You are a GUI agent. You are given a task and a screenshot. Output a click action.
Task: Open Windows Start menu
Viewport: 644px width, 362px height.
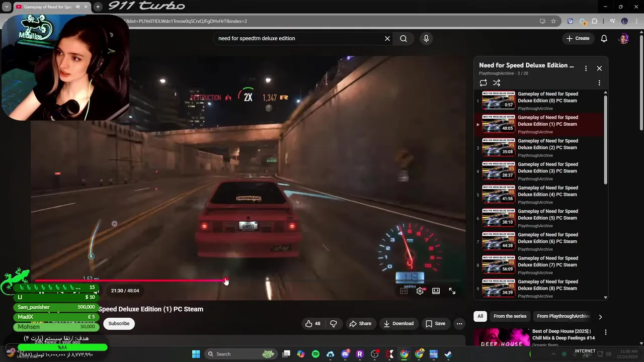click(196, 354)
